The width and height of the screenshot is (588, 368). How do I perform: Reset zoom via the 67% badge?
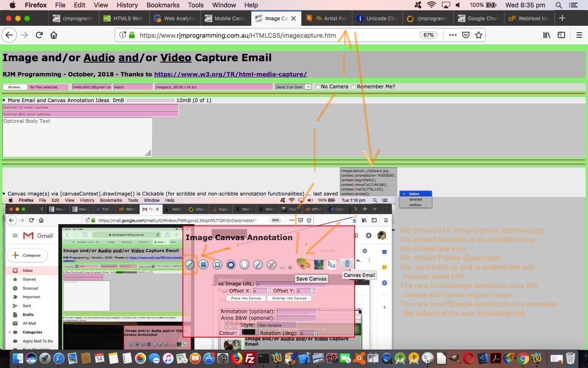pos(428,35)
